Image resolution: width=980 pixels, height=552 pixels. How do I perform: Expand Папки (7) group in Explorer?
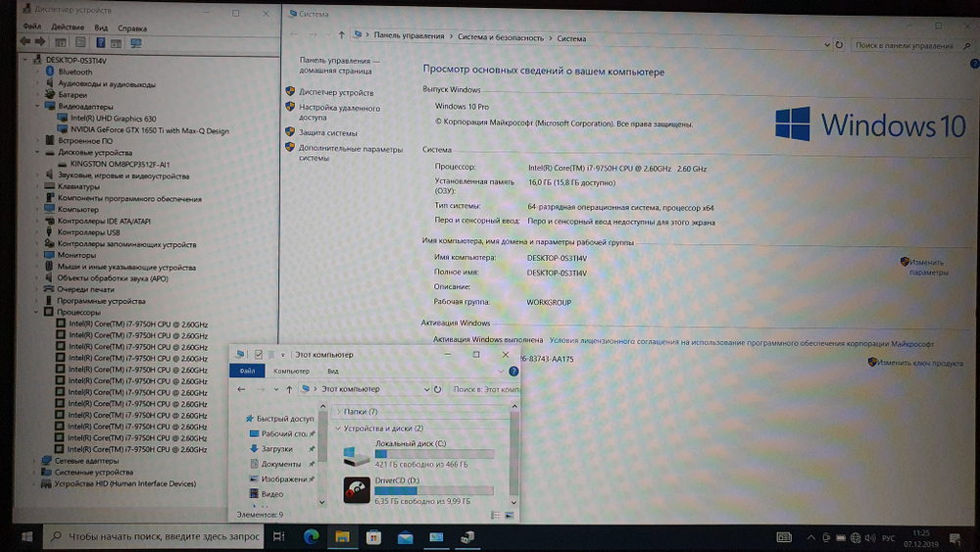pos(338,412)
